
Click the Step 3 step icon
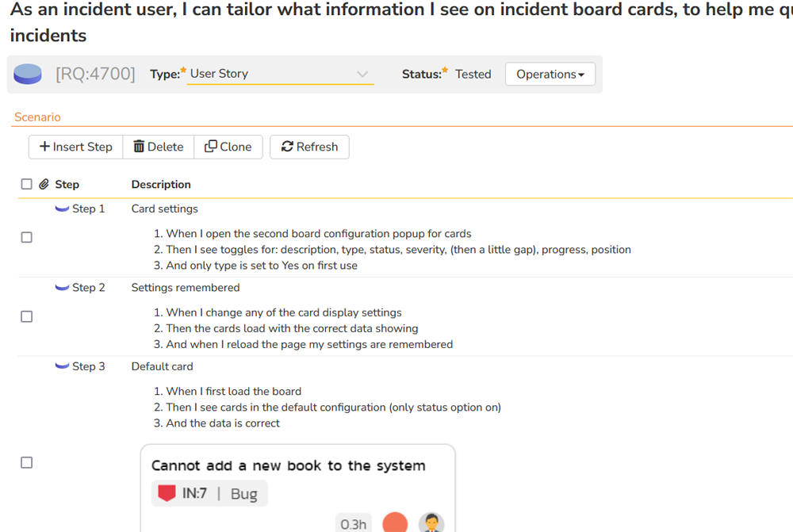62,366
